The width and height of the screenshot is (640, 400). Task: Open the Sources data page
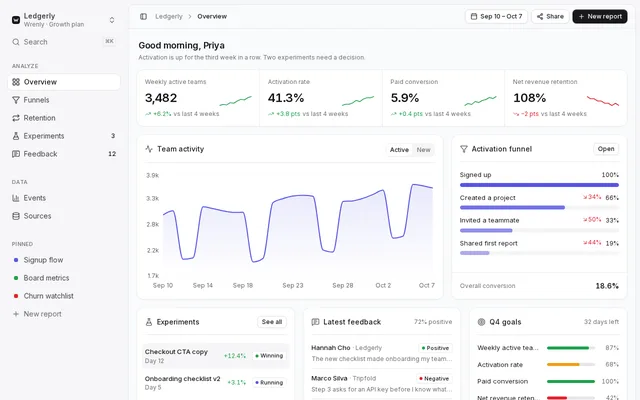pos(64,216)
